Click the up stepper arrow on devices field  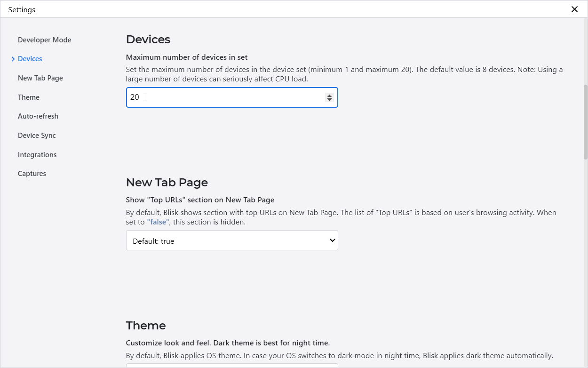tap(329, 95)
